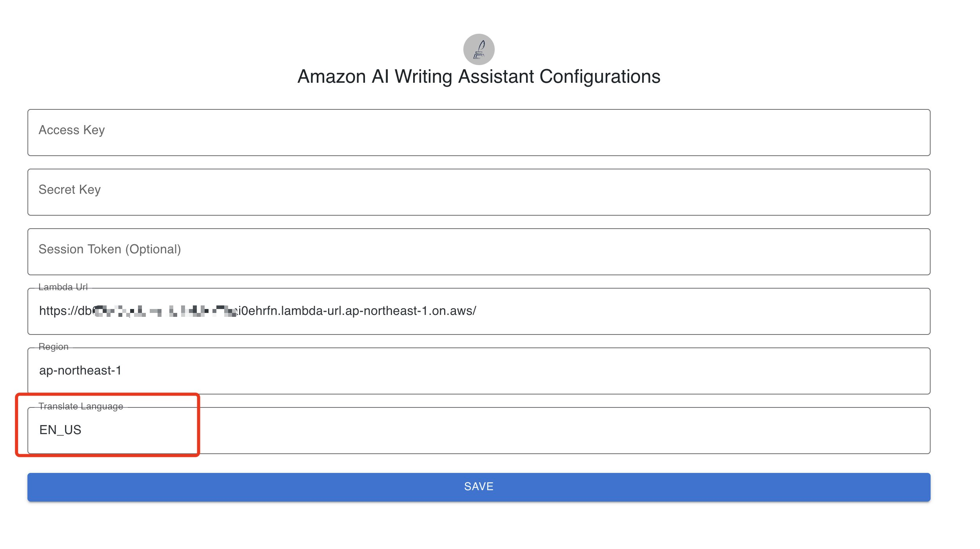Click the Translate Language input field

(479, 431)
